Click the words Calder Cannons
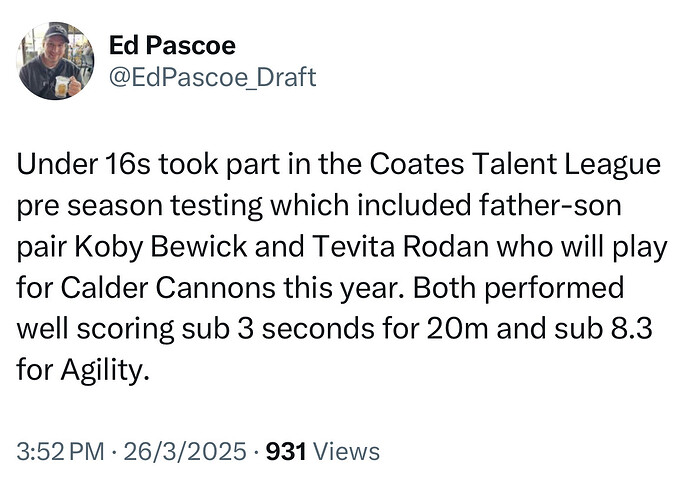690x480 pixels. coord(169,288)
